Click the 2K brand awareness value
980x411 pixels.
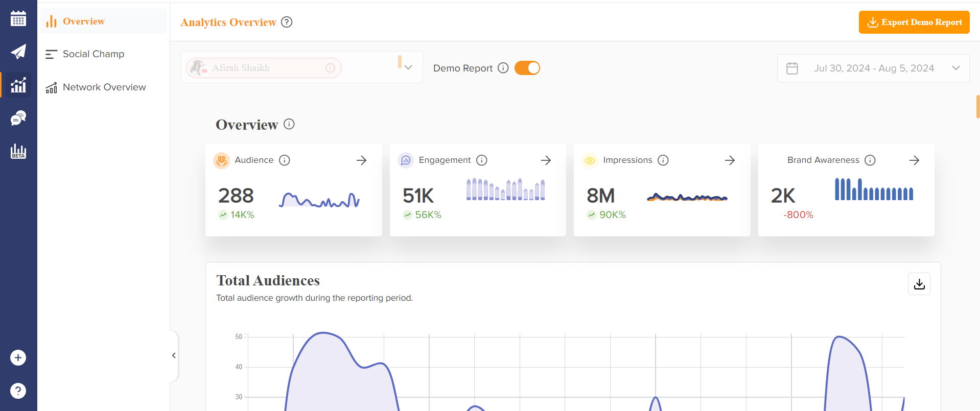(783, 196)
